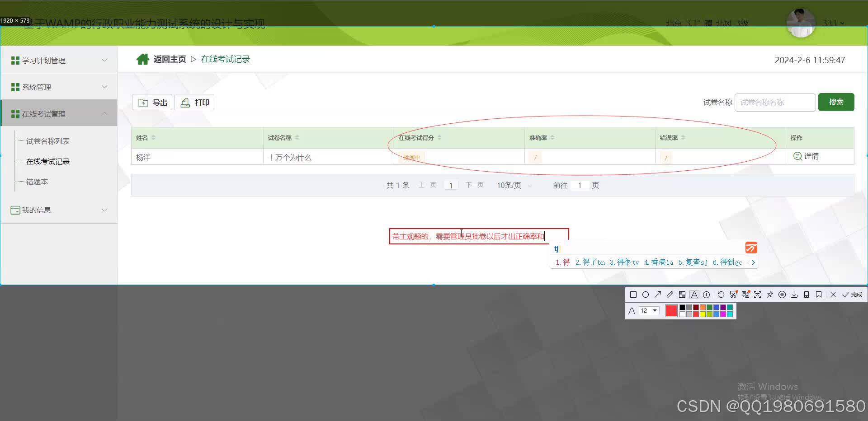Click 下一页 next page
The width and height of the screenshot is (868, 421).
[x=474, y=185]
